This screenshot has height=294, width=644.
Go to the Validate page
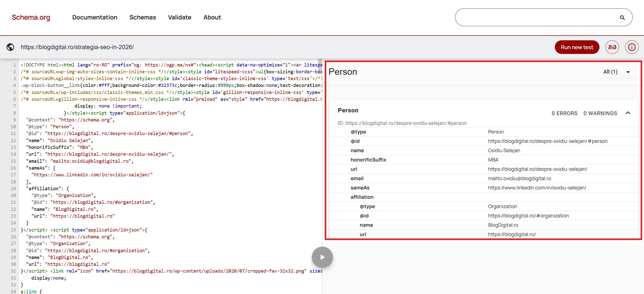point(180,17)
